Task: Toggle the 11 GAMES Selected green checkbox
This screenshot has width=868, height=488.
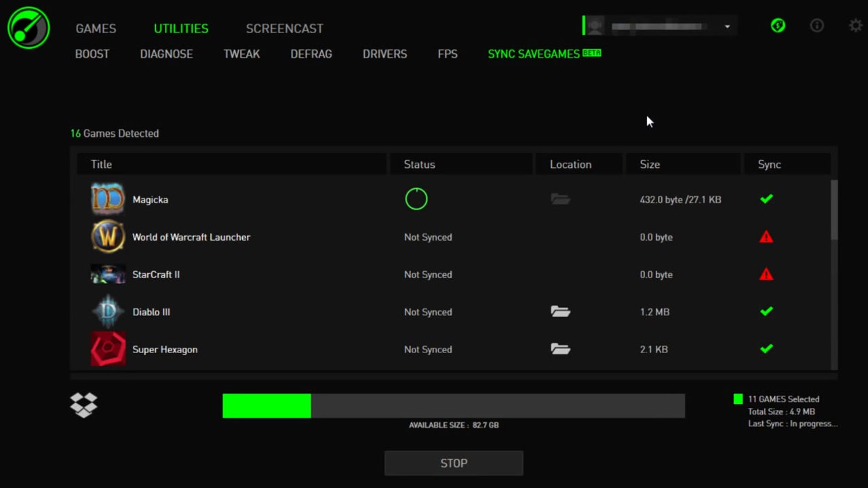Action: [x=738, y=399]
